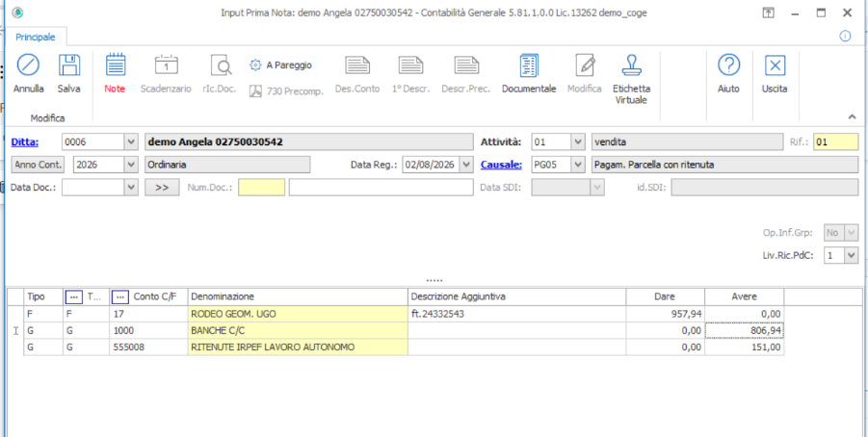
Task: Click the 1° Descr. icon
Action: click(x=410, y=65)
